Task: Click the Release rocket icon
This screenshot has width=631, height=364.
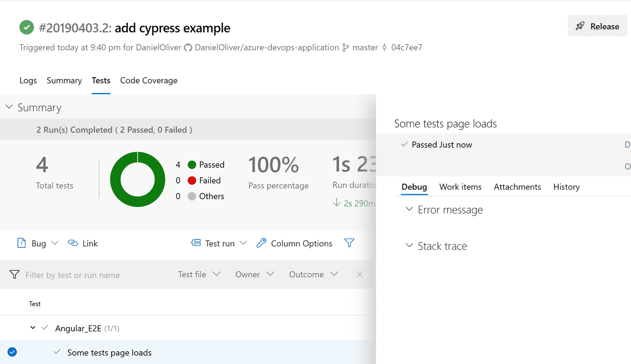Action: (x=580, y=25)
